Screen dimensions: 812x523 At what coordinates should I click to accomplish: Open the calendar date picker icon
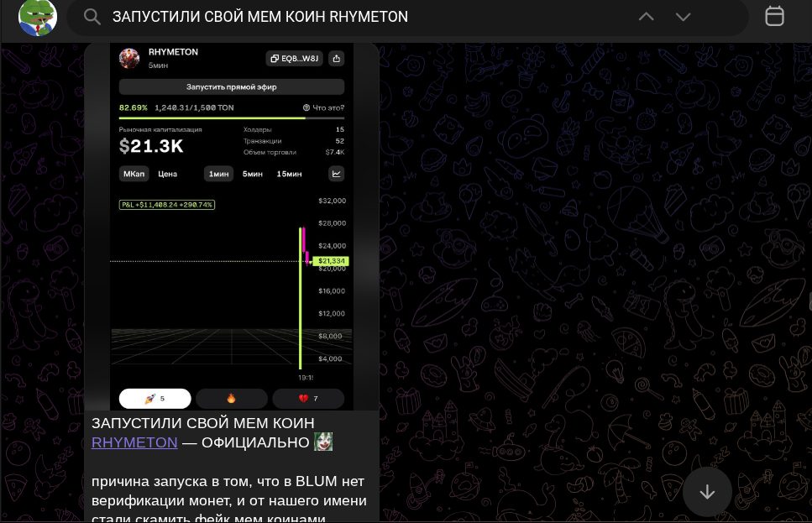[774, 16]
